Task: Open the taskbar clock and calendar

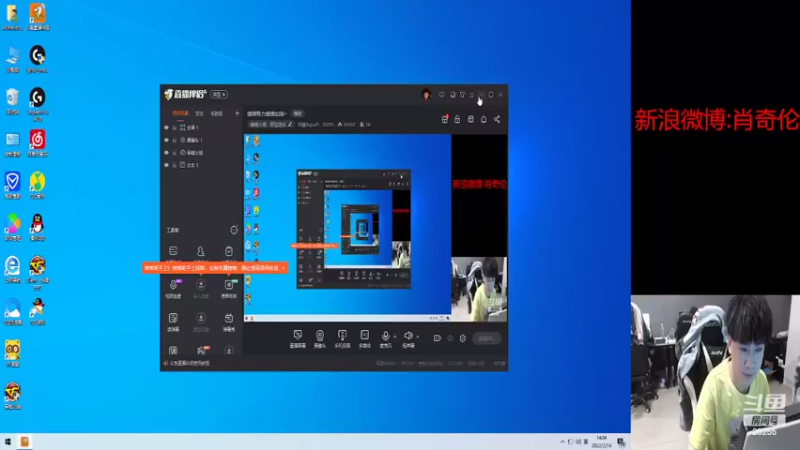Action: pos(602,442)
